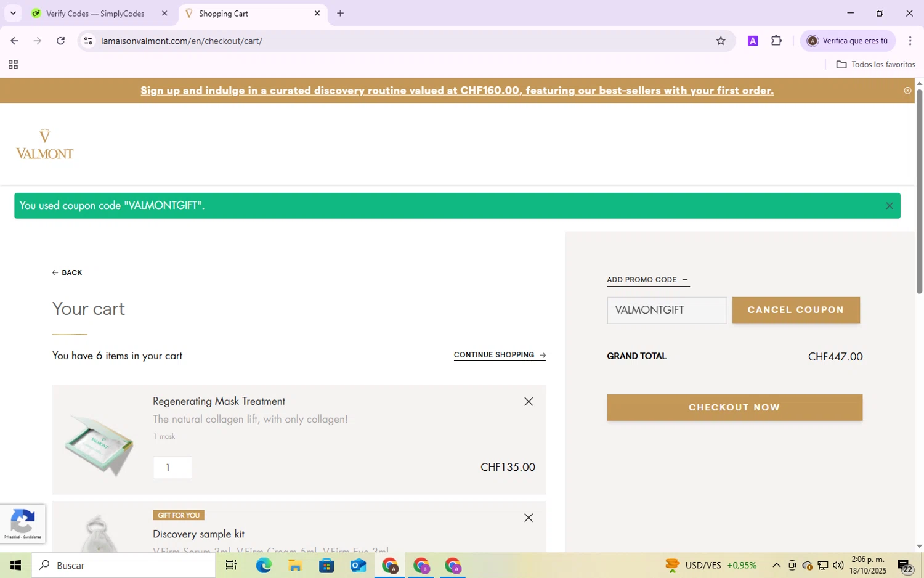The image size is (924, 578).
Task: Open Windows Start menu
Action: (15, 565)
